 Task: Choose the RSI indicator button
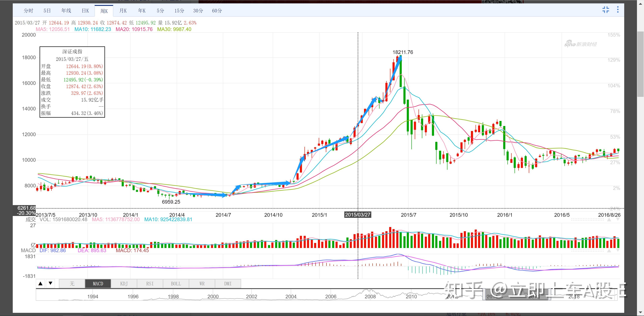150,283
